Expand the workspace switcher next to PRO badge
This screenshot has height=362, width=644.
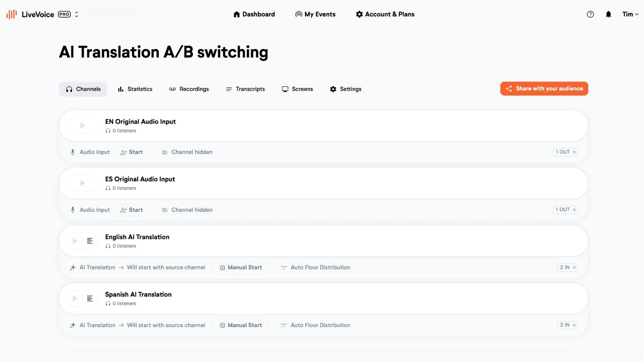tap(76, 14)
